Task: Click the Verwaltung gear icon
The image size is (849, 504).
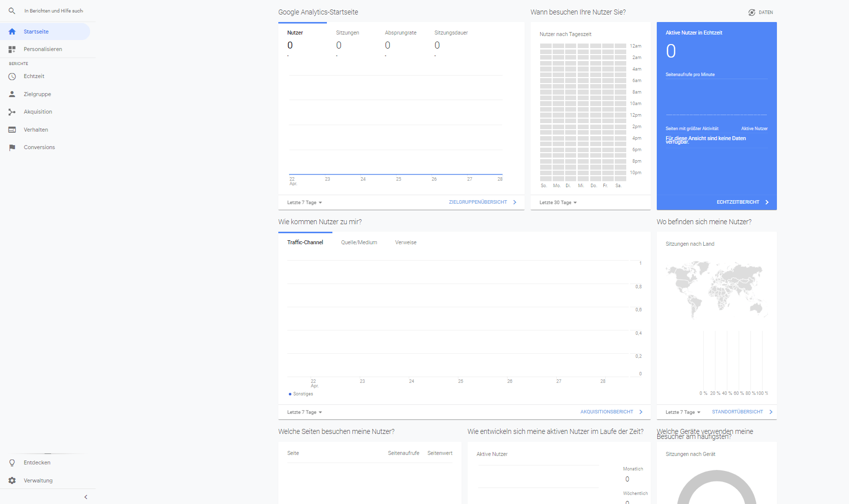Action: point(12,480)
